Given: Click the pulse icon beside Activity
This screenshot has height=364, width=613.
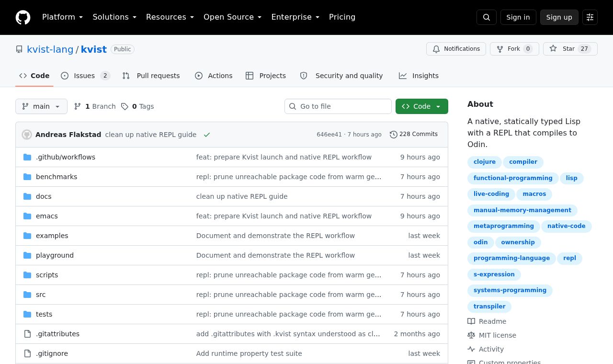Looking at the screenshot, I should click(471, 349).
